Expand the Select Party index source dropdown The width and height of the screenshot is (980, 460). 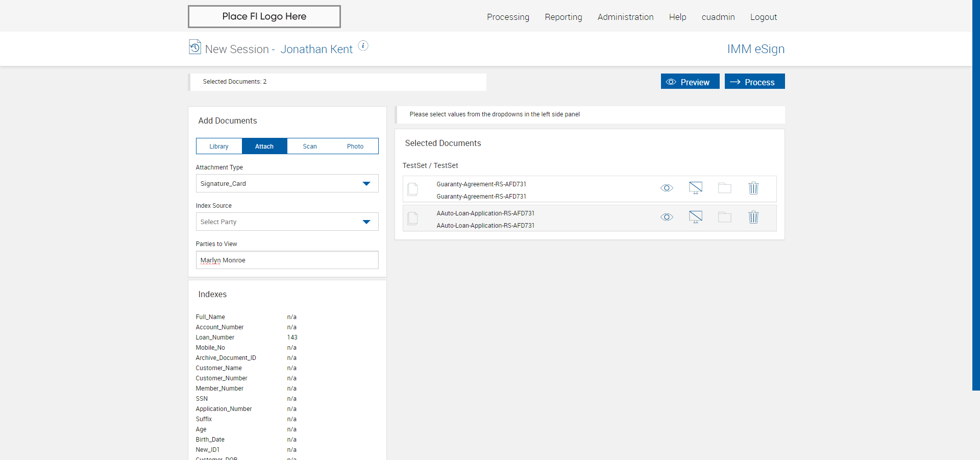(x=287, y=222)
